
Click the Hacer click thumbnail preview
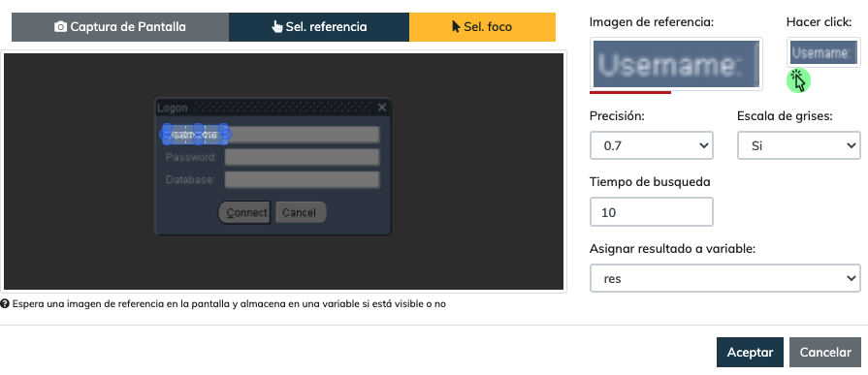(823, 52)
